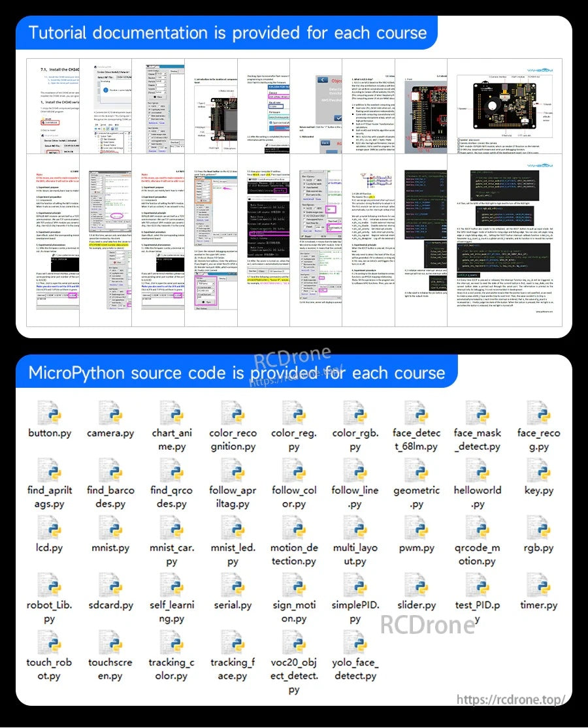Open the 'Install the CH340' tutorial page

coord(53,106)
